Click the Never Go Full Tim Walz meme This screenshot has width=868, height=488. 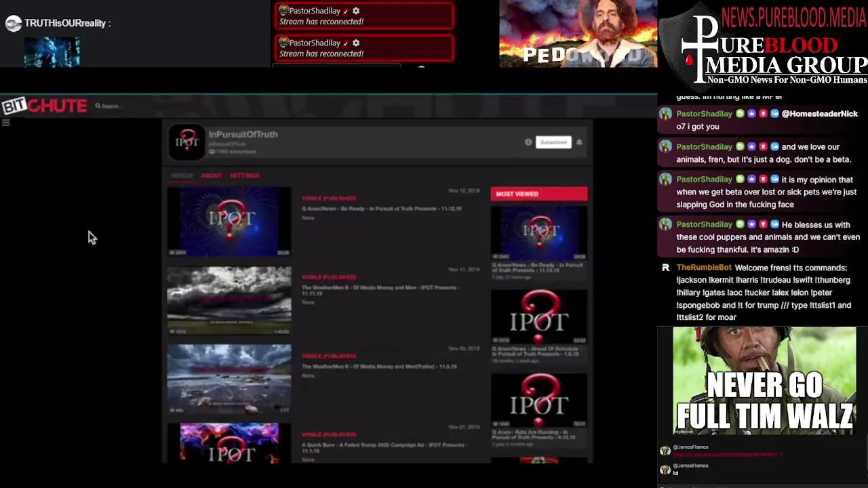click(764, 381)
